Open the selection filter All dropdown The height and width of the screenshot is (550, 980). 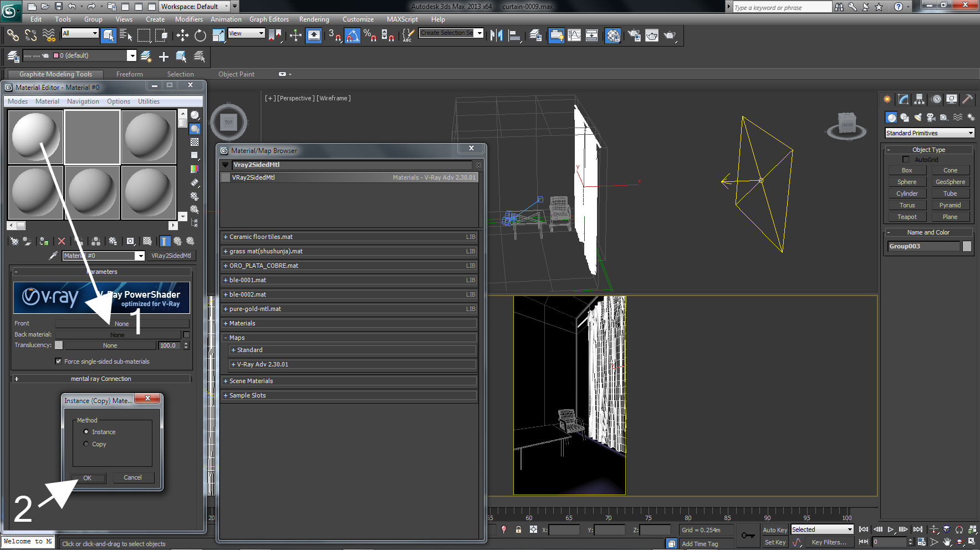(80, 33)
